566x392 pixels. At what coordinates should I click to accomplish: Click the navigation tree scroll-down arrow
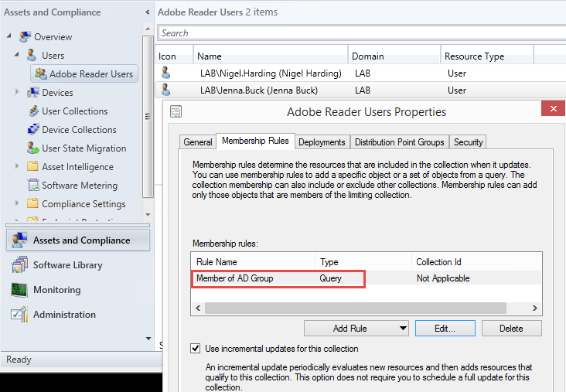148,214
